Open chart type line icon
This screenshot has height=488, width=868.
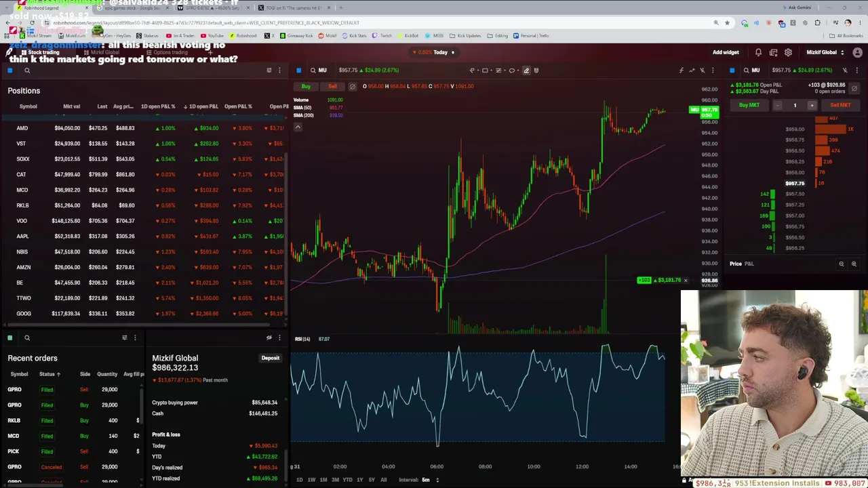coord(692,70)
